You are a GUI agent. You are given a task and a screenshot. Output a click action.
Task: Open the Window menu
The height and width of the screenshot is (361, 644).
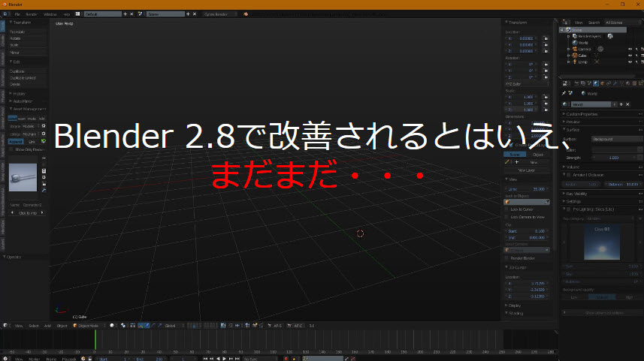(50, 14)
